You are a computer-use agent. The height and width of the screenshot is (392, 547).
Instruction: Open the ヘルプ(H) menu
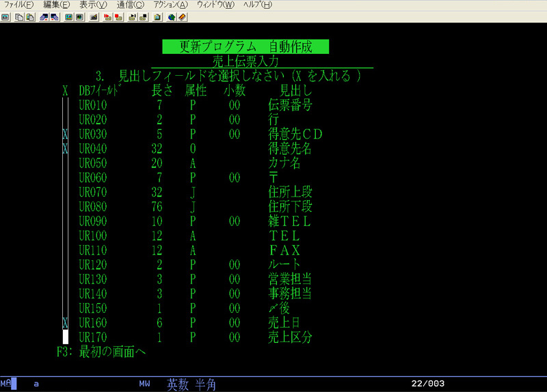coord(258,5)
